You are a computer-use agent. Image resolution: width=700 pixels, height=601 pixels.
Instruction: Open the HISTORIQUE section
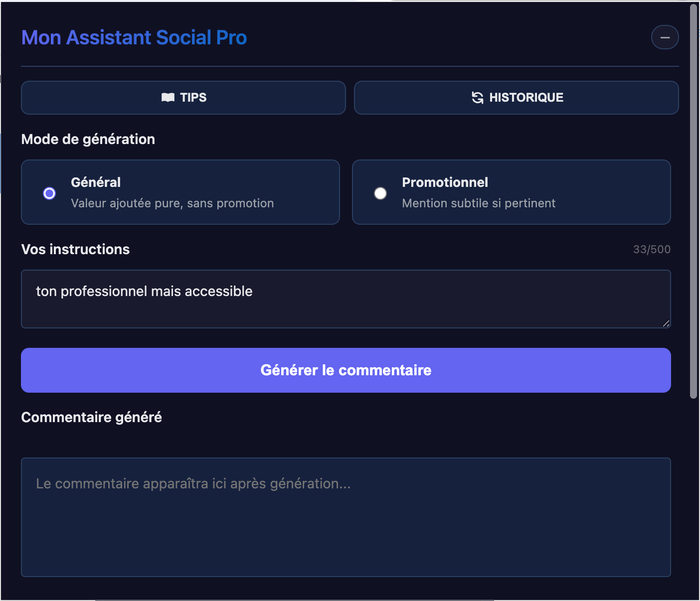coord(516,98)
